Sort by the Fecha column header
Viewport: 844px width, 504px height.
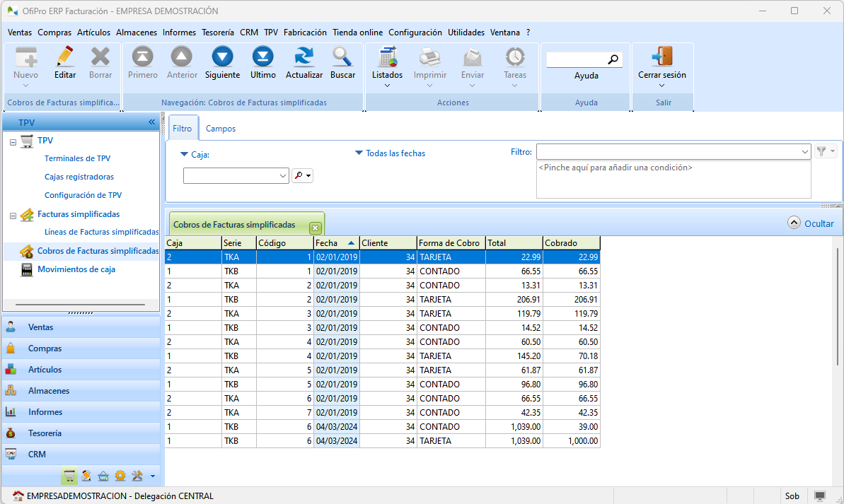[336, 243]
